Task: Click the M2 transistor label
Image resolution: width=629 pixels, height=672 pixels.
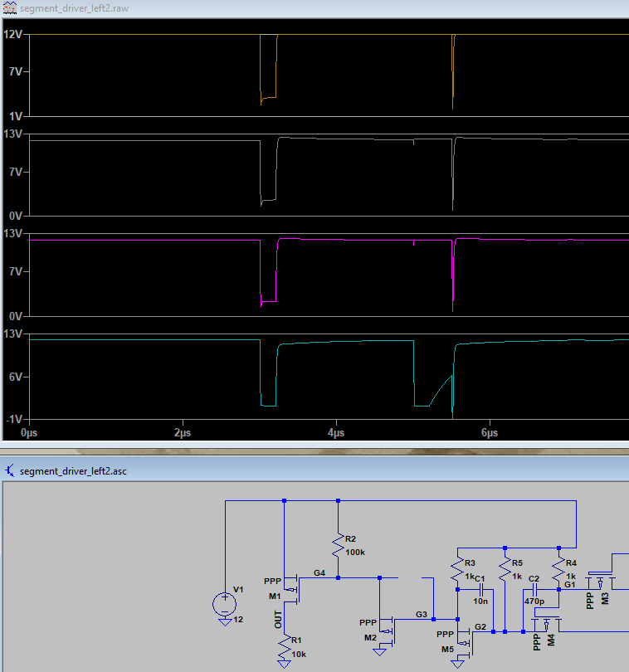Action: pyautogui.click(x=370, y=637)
